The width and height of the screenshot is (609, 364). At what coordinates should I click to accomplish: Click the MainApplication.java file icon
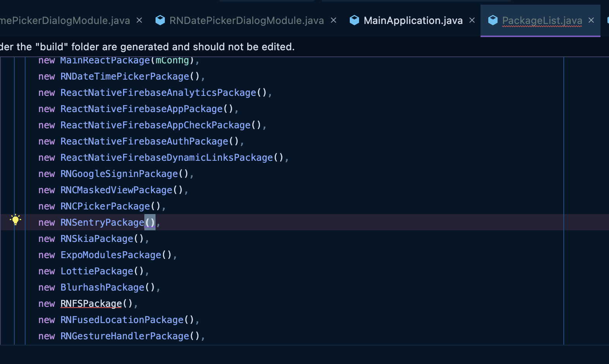click(354, 20)
